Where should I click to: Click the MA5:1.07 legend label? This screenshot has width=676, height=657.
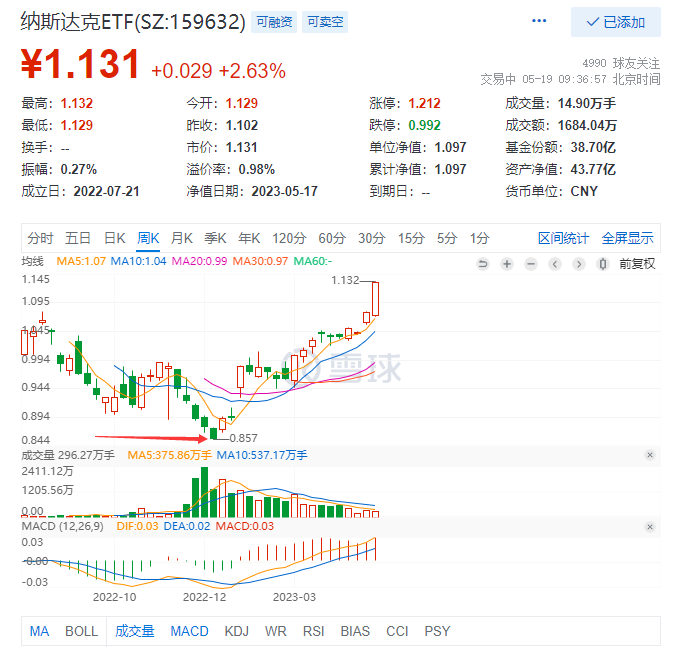click(x=81, y=261)
